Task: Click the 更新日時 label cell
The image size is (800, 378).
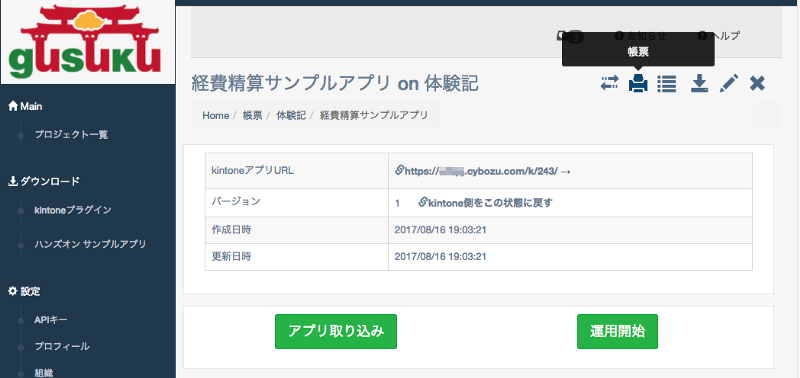Action: pyautogui.click(x=296, y=257)
